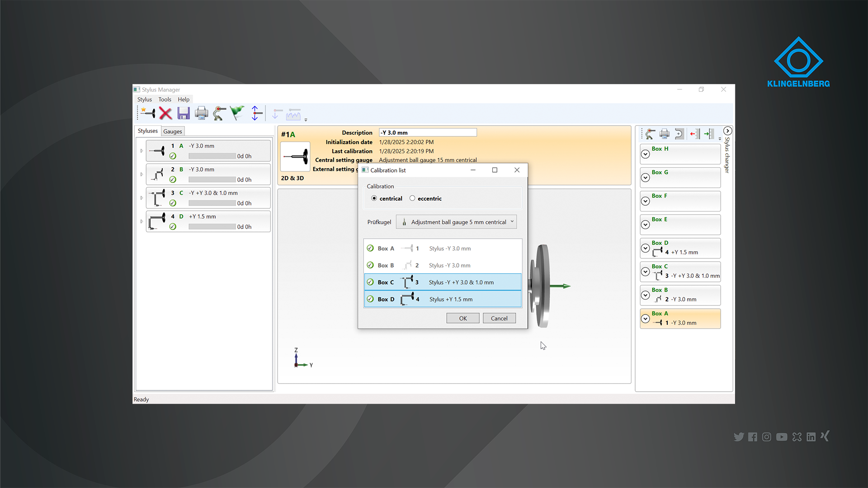Click the probe arm icon in Stylus changer toolbar
This screenshot has width=868, height=488.
[x=650, y=134]
